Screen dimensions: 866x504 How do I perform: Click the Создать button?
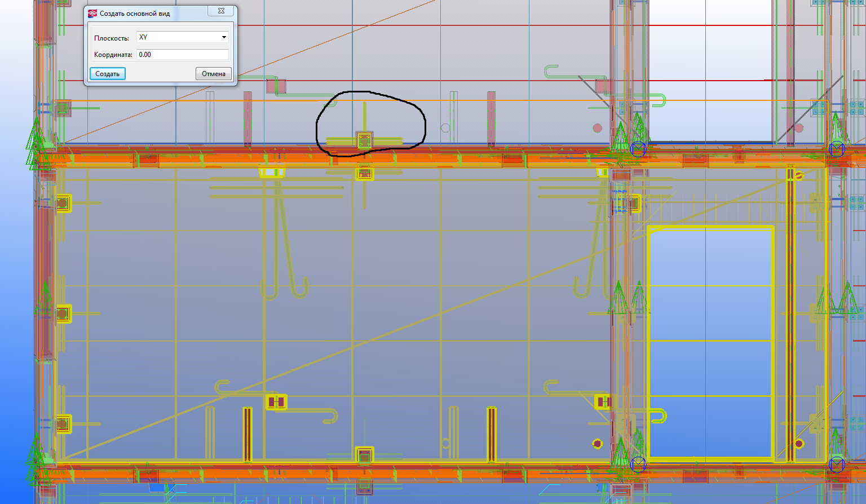[x=108, y=74]
